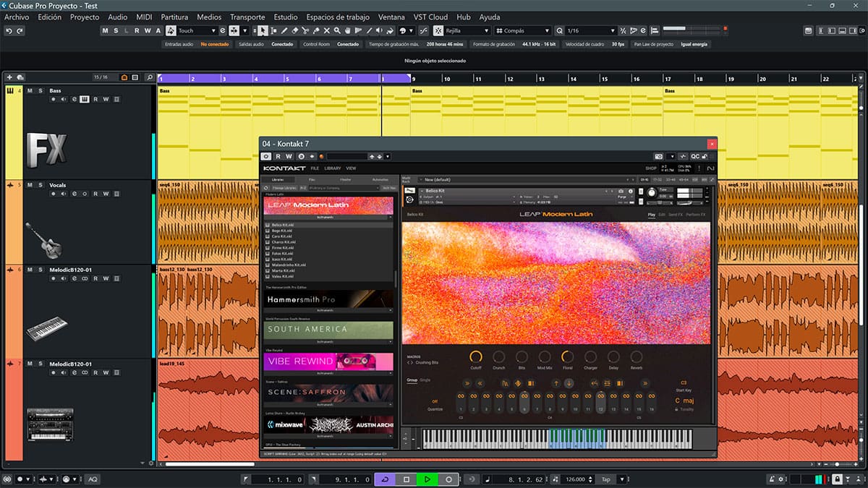The height and width of the screenshot is (488, 868).
Task: Undo the last action with the undo arrow
Action: [9, 31]
